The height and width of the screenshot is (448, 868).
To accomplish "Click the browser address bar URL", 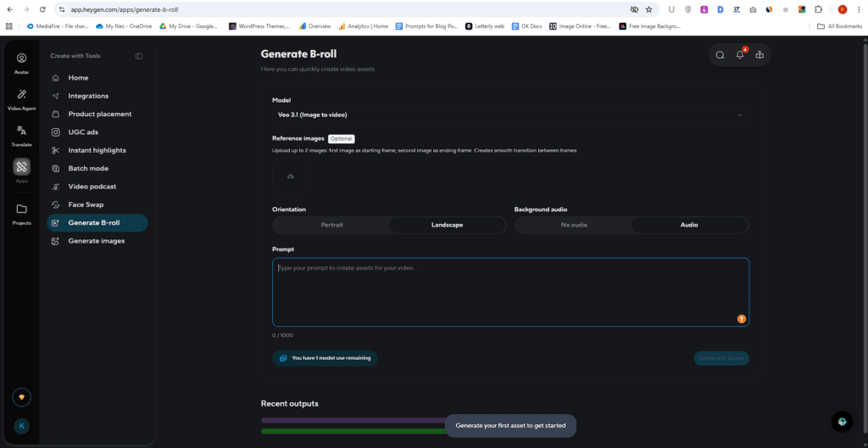I will 125,9.
